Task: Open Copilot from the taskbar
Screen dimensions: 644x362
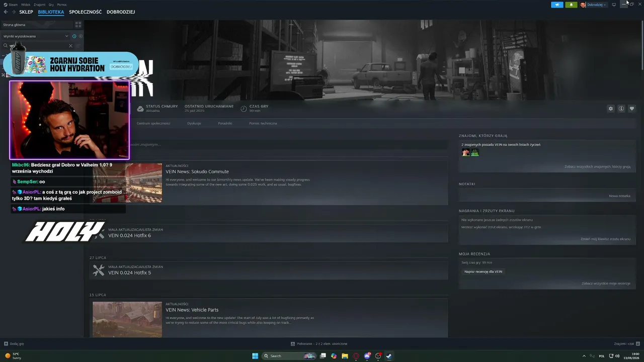Action: point(334,356)
